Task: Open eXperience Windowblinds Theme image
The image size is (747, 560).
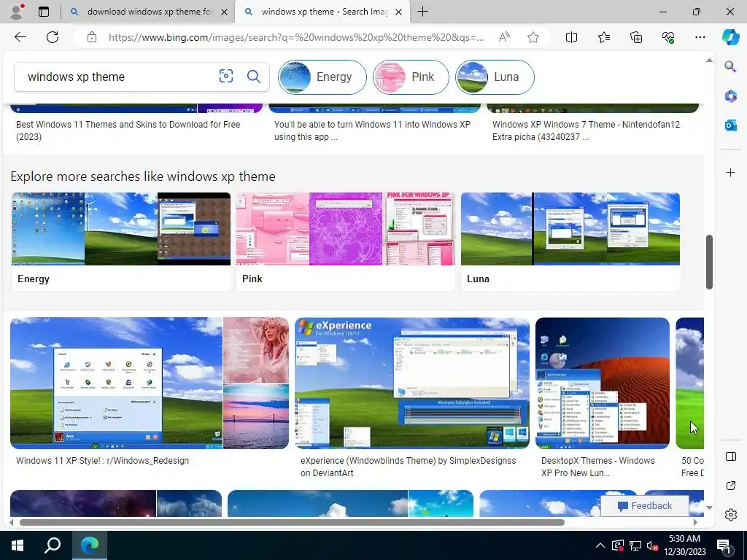Action: tap(412, 383)
